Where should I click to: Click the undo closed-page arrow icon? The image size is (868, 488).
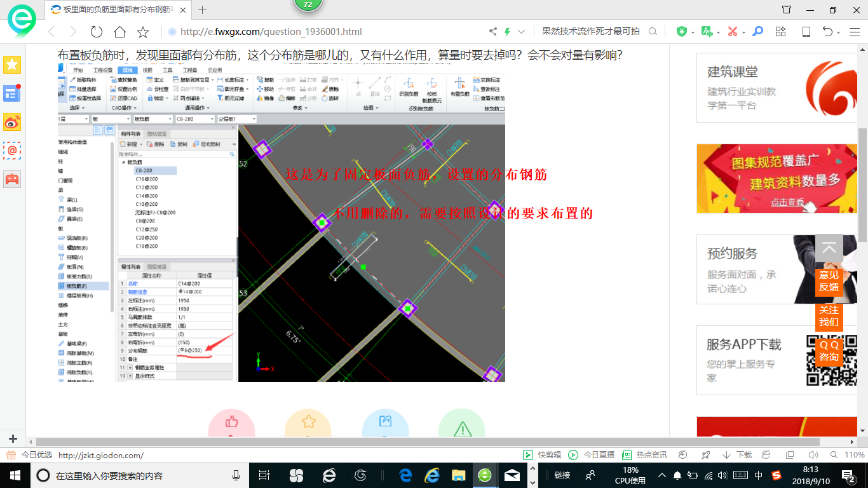pyautogui.click(x=827, y=32)
